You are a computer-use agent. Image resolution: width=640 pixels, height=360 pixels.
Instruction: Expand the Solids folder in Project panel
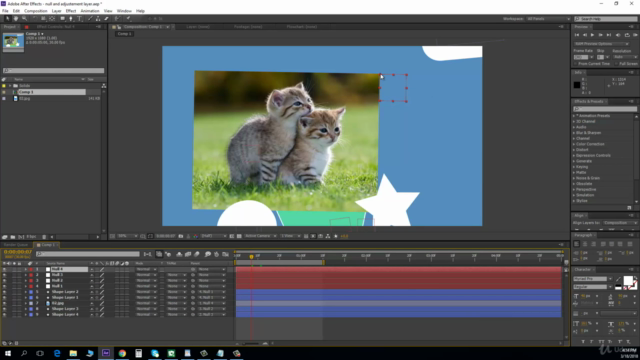(x=10, y=86)
